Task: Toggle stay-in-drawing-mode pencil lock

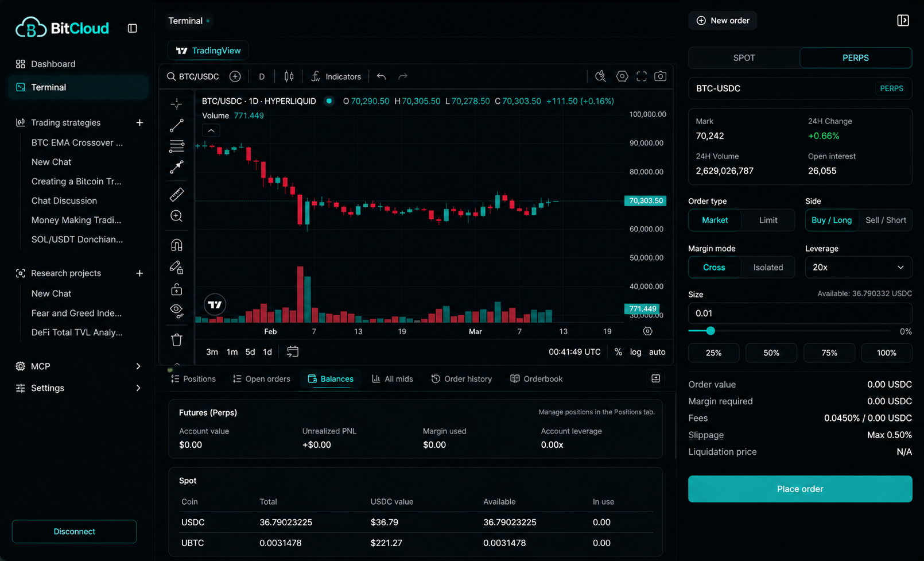Action: [177, 267]
